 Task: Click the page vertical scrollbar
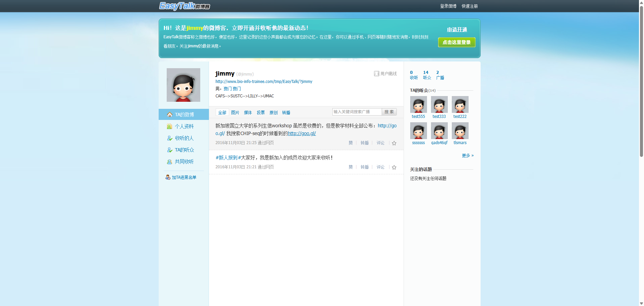[641, 101]
